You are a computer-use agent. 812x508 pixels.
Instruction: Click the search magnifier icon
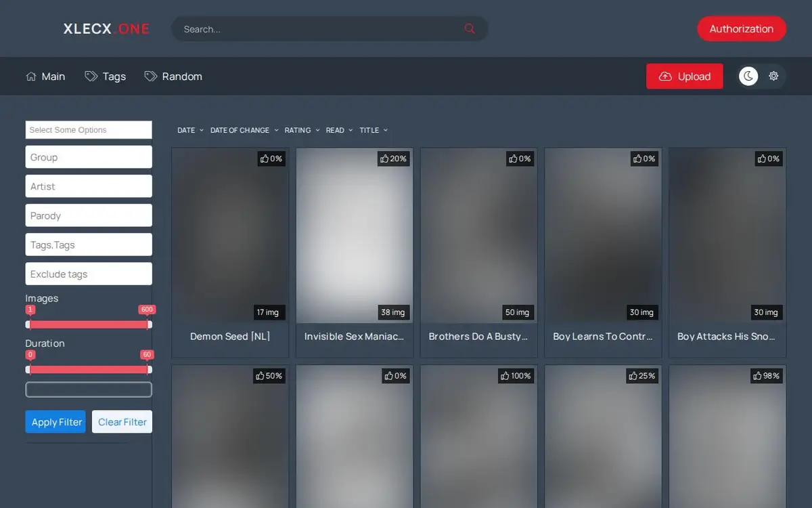(x=470, y=28)
